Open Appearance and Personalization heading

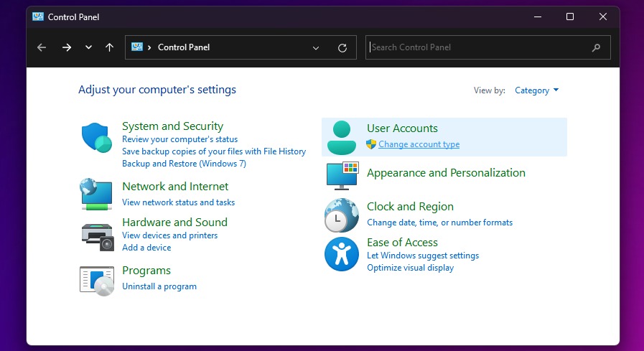point(446,173)
